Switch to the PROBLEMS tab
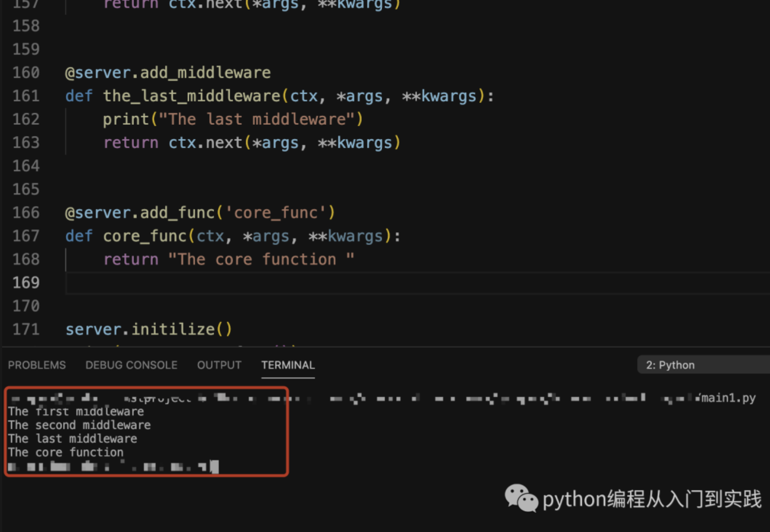The width and height of the screenshot is (770, 532). [x=37, y=365]
